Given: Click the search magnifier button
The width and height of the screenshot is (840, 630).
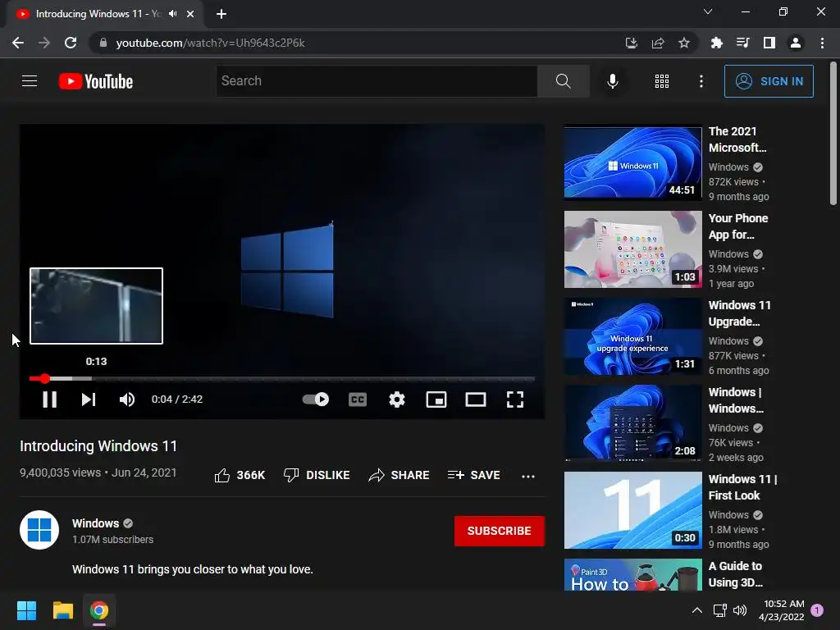Looking at the screenshot, I should pos(563,81).
